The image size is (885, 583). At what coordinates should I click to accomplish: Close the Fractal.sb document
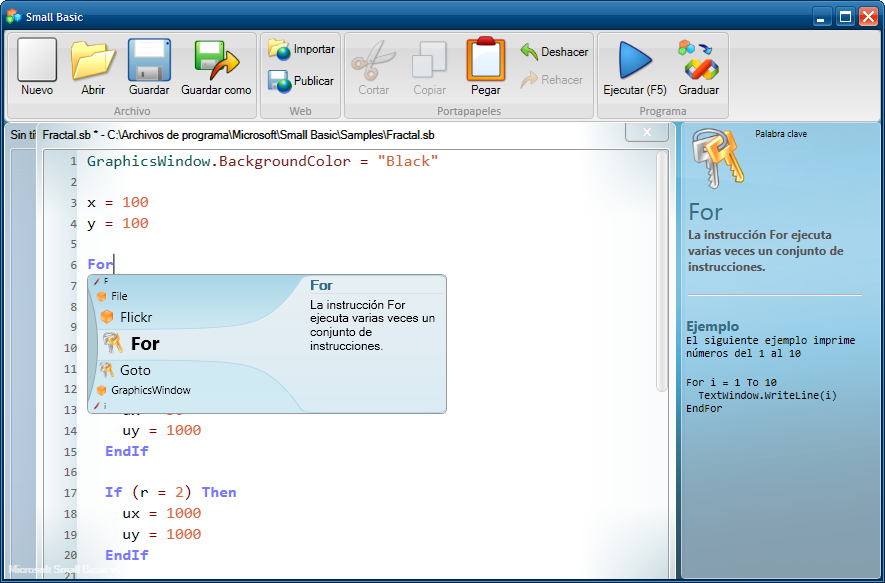tap(646, 131)
